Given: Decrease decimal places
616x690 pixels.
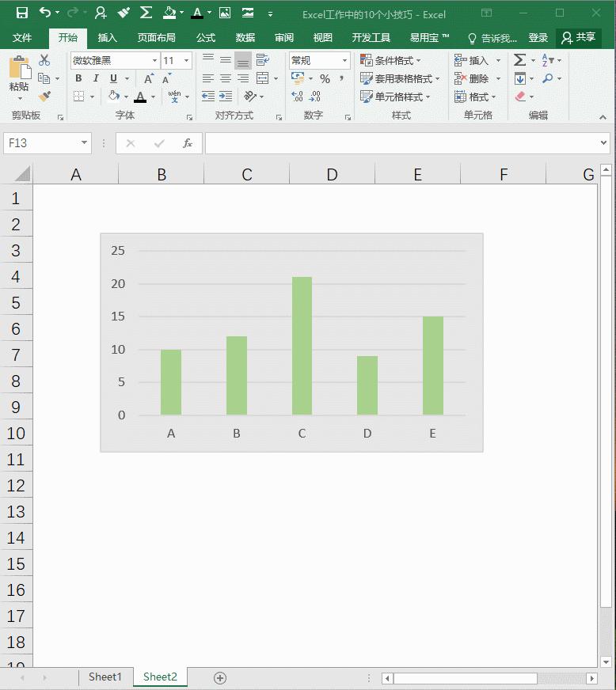Looking at the screenshot, I should coord(315,96).
